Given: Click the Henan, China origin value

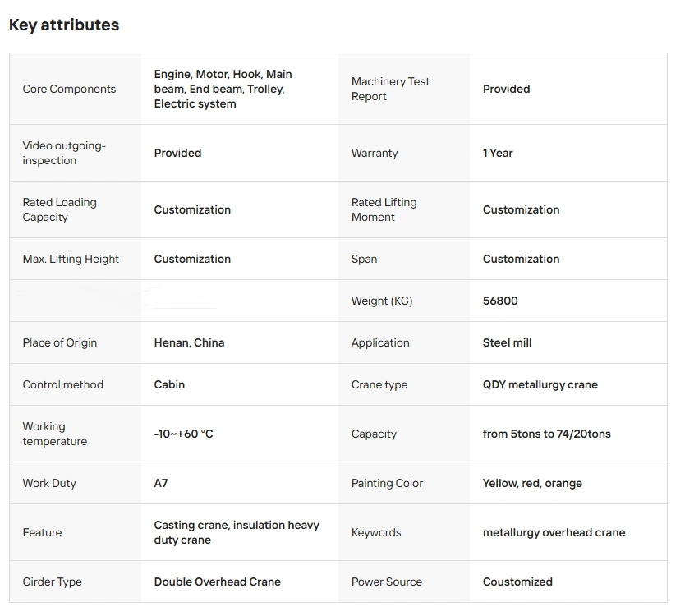Looking at the screenshot, I should (x=189, y=342).
